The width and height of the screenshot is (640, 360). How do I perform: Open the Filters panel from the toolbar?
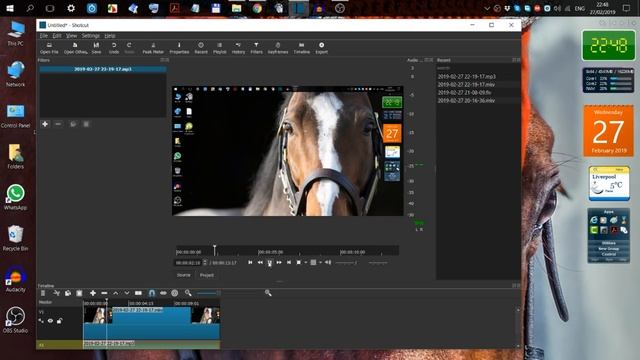pyautogui.click(x=256, y=48)
